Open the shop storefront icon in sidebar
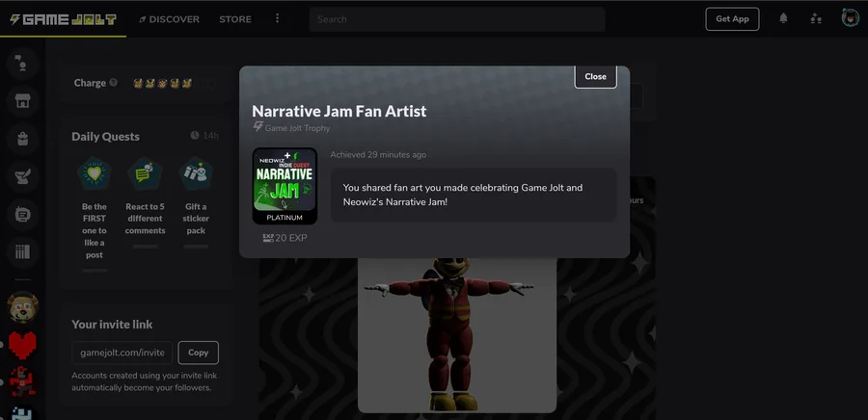The height and width of the screenshot is (420, 868). click(22, 101)
